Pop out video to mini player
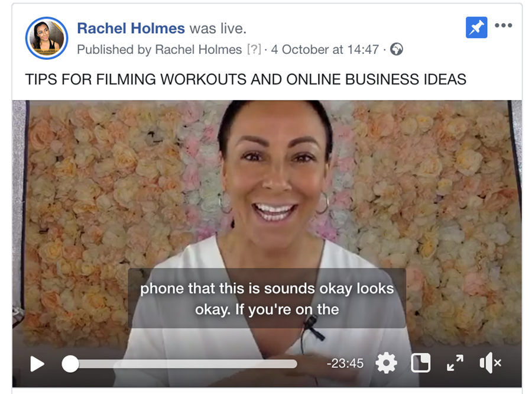The image size is (532, 394). 421,363
